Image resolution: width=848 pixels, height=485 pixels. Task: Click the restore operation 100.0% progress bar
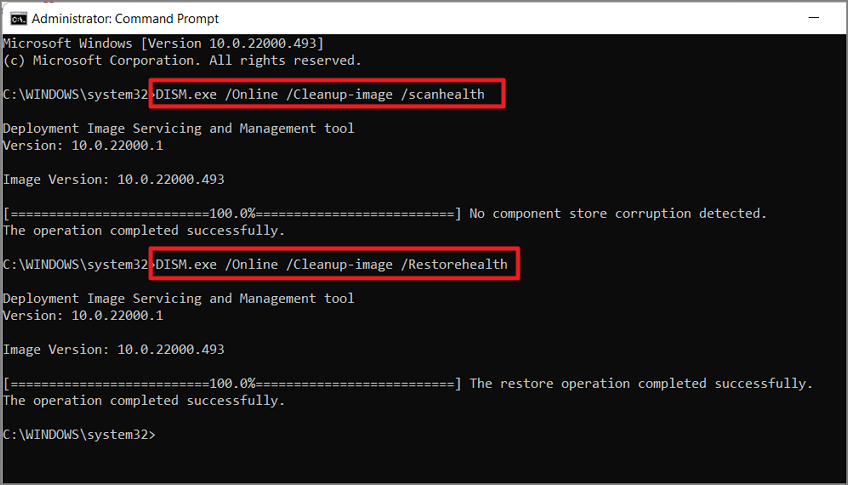pyautogui.click(x=232, y=384)
